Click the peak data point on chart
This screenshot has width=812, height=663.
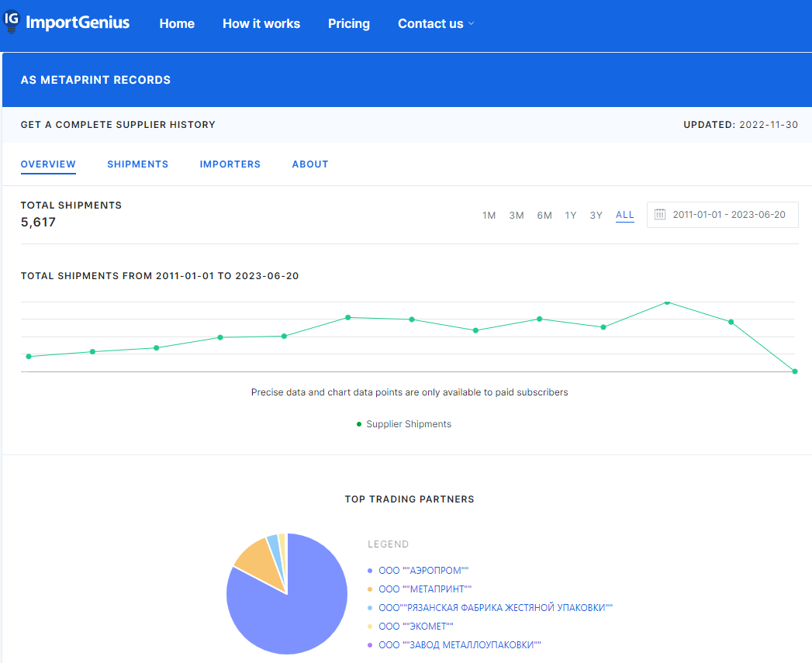click(667, 302)
